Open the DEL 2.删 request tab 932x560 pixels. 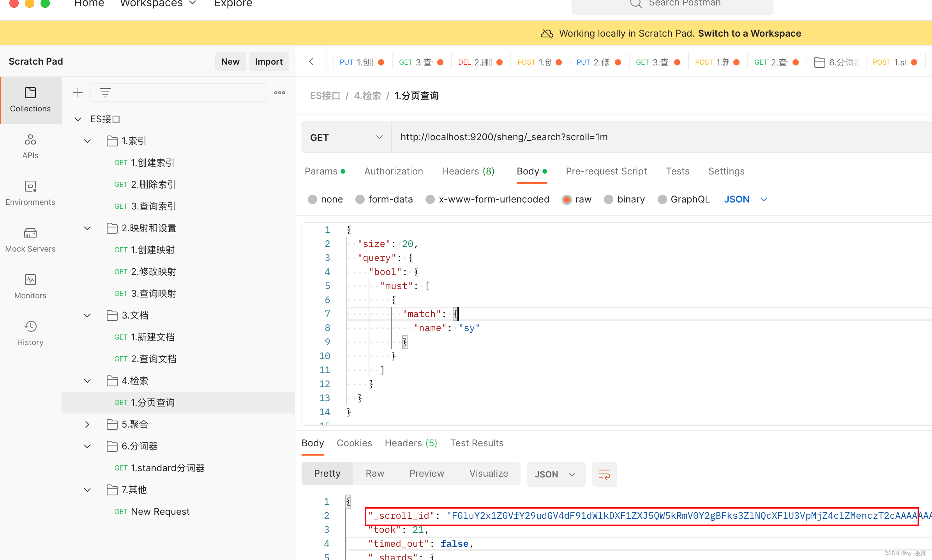point(481,62)
